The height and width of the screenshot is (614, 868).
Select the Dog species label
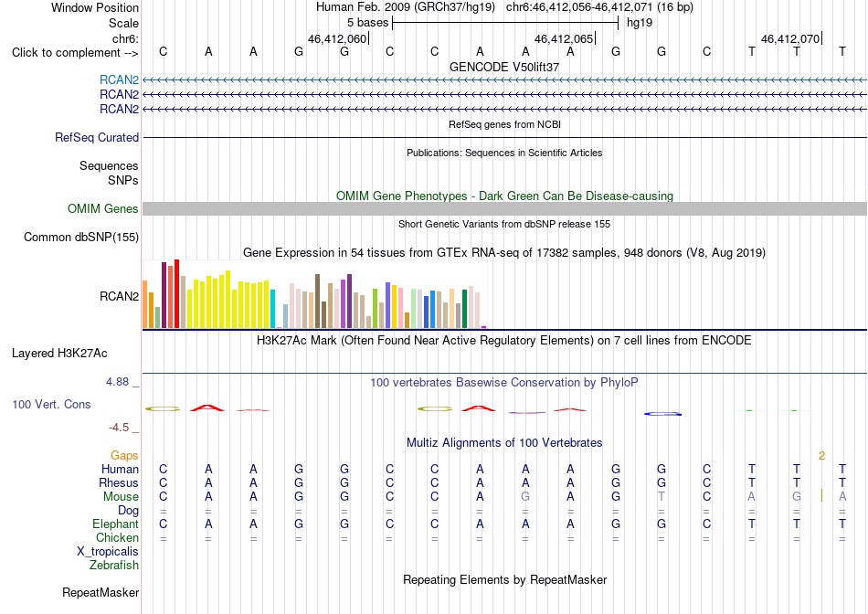click(129, 511)
